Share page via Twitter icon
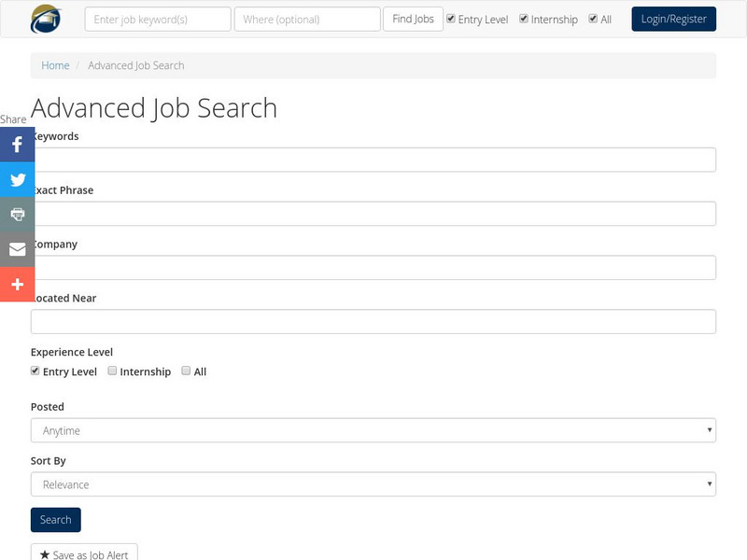Viewport: 747px width, 560px height. [17, 180]
